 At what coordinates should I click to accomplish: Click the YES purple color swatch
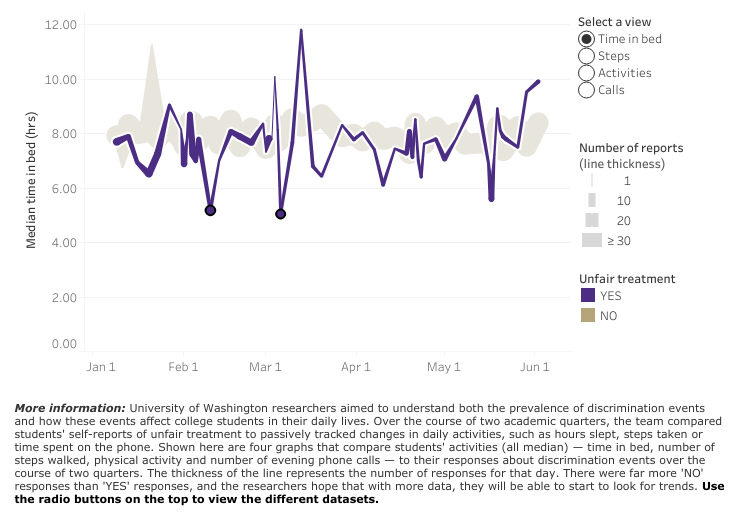point(589,295)
